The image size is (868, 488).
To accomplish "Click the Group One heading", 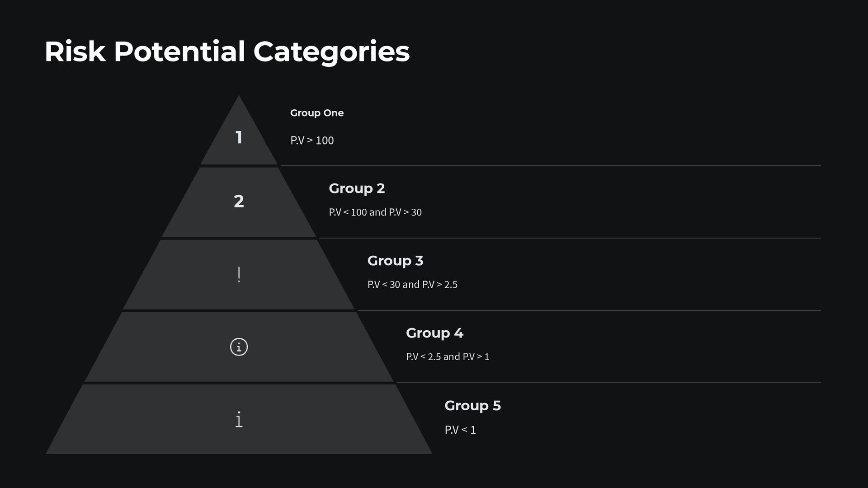I will pyautogui.click(x=317, y=113).
